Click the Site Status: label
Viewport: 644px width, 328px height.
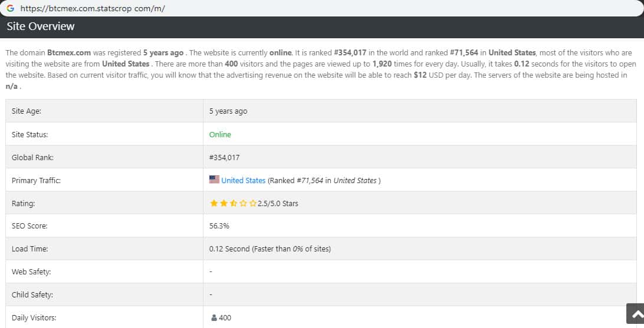(x=29, y=134)
